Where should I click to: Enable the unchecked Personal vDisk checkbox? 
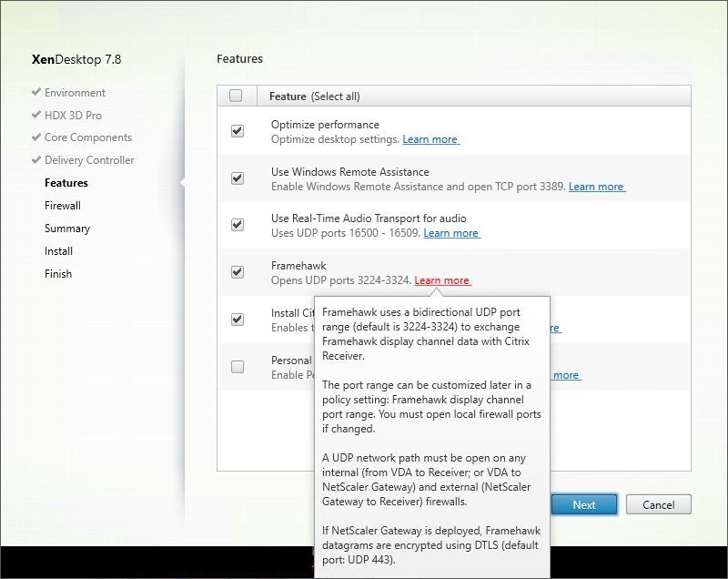pos(238,367)
